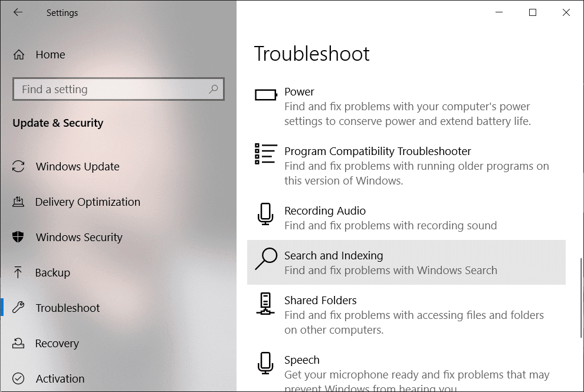
Task: Click the search magnifier in Find a setting
Action: [214, 89]
